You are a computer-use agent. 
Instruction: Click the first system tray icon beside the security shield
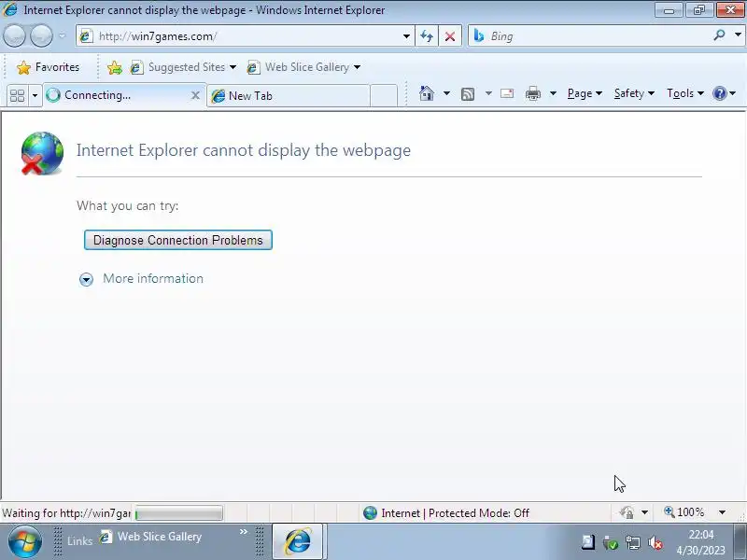point(588,542)
